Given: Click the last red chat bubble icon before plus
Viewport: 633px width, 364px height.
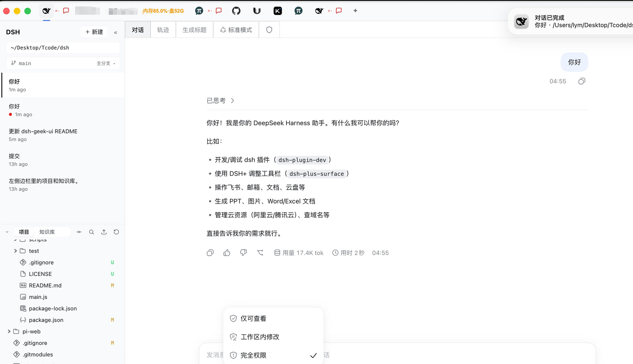Looking at the screenshot, I should pyautogui.click(x=339, y=11).
